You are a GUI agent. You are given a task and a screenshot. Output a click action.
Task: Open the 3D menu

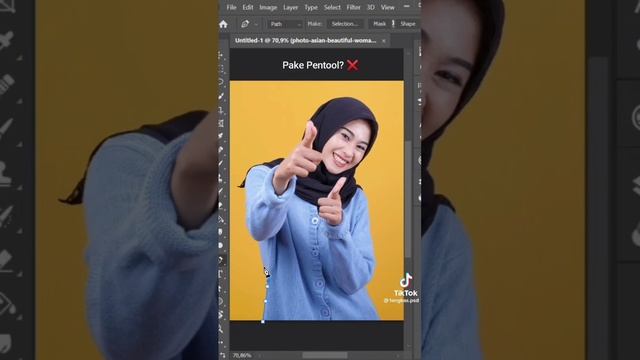[x=371, y=7]
